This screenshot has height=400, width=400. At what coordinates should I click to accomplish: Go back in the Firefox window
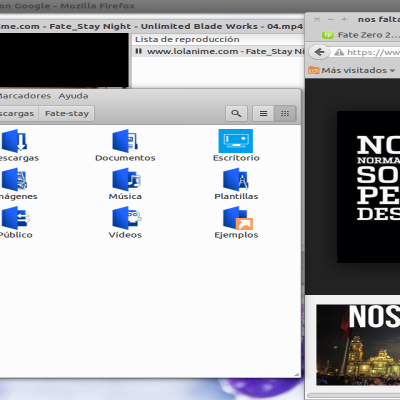pyautogui.click(x=319, y=52)
